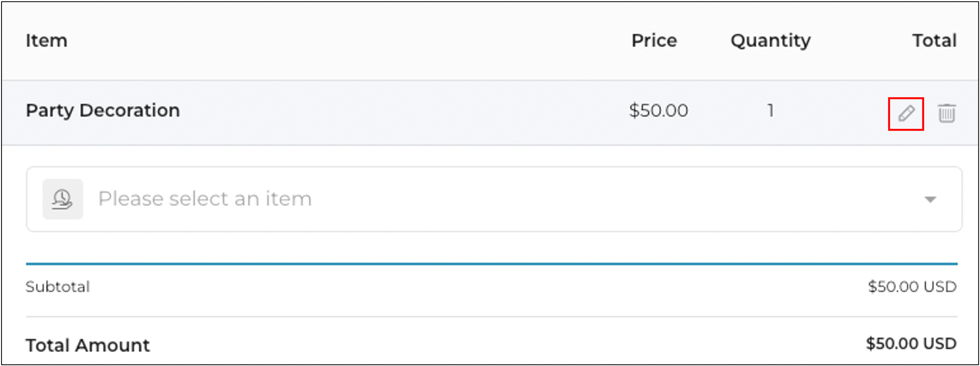Click gray divider between Subtotal and Total Amount

tap(491, 316)
